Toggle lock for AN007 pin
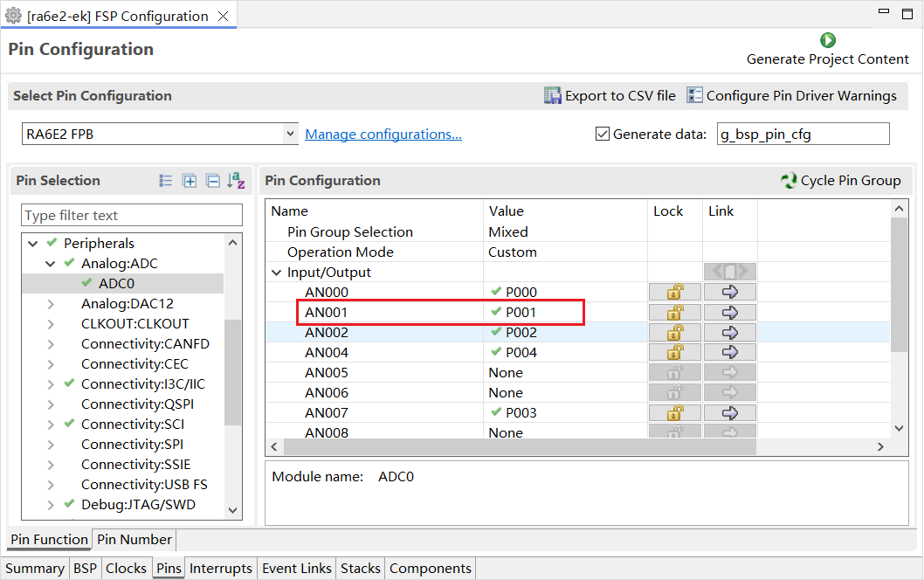 pyautogui.click(x=674, y=412)
